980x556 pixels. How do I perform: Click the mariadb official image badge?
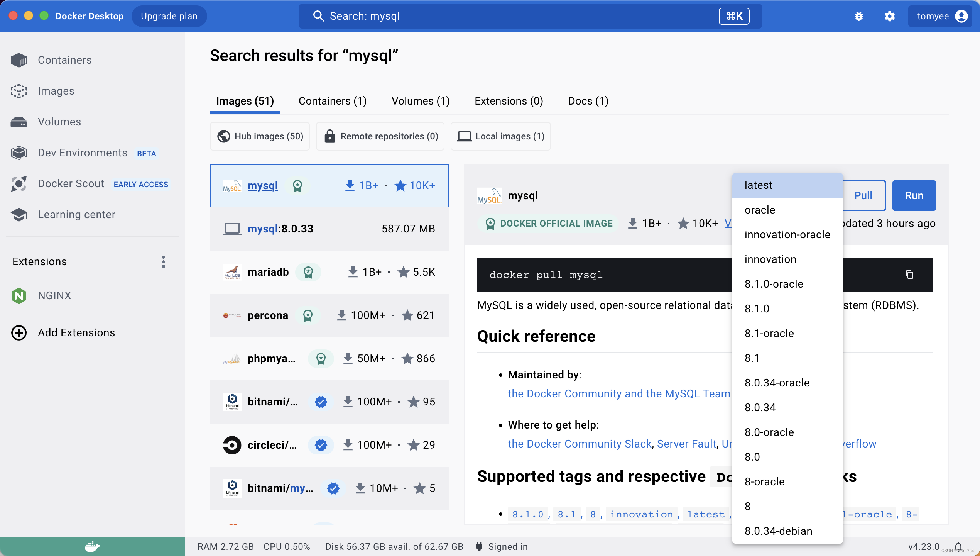pos(308,272)
